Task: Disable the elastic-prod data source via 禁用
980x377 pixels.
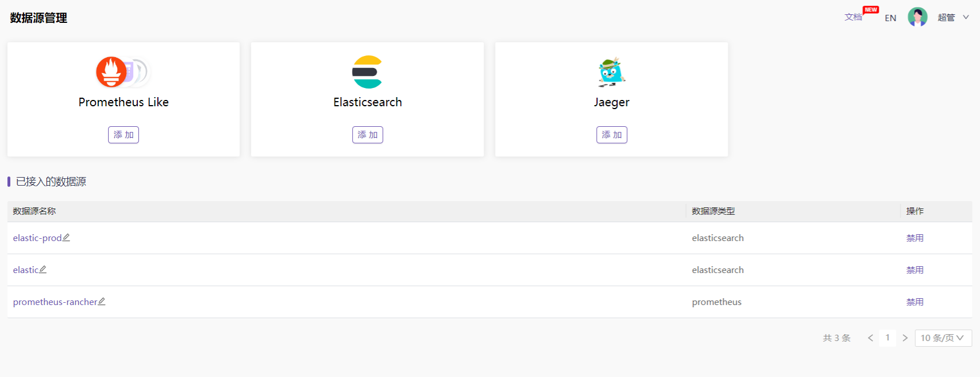Action: (915, 238)
